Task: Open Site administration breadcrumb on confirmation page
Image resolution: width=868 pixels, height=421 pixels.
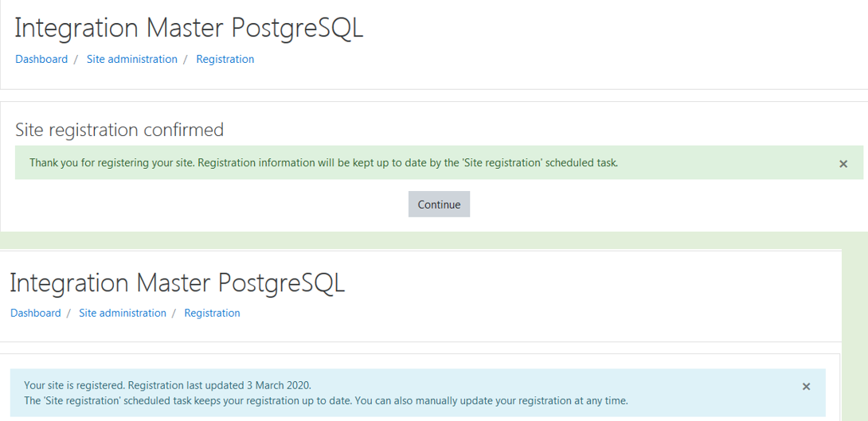Action: pos(131,59)
